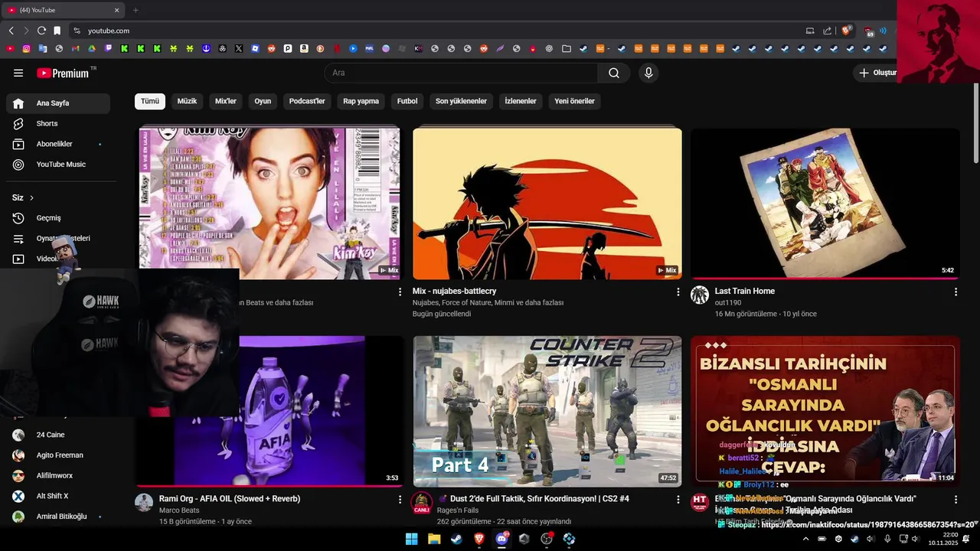Viewport: 980px width, 551px height.
Task: Click the Brave Shields lion icon
Action: click(847, 31)
